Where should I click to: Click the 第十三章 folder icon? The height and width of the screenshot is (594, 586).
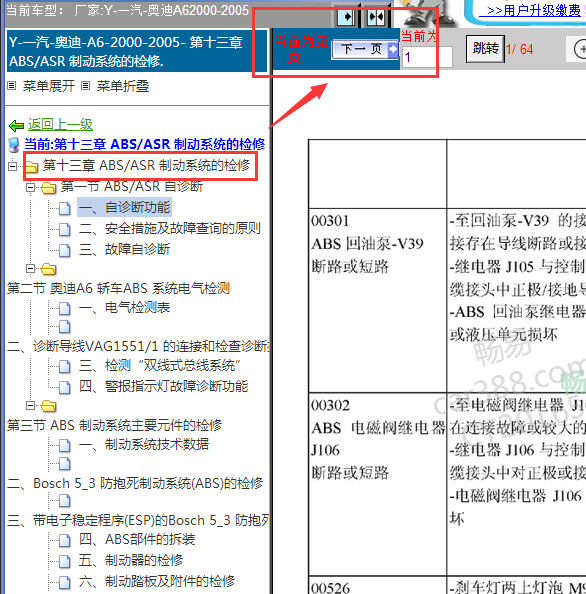click(x=31, y=167)
